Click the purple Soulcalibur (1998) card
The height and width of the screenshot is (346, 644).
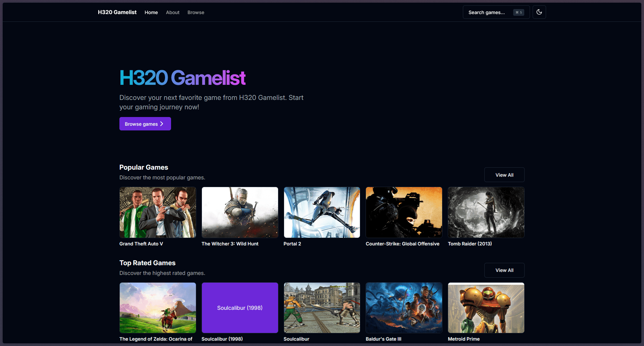coord(239,308)
